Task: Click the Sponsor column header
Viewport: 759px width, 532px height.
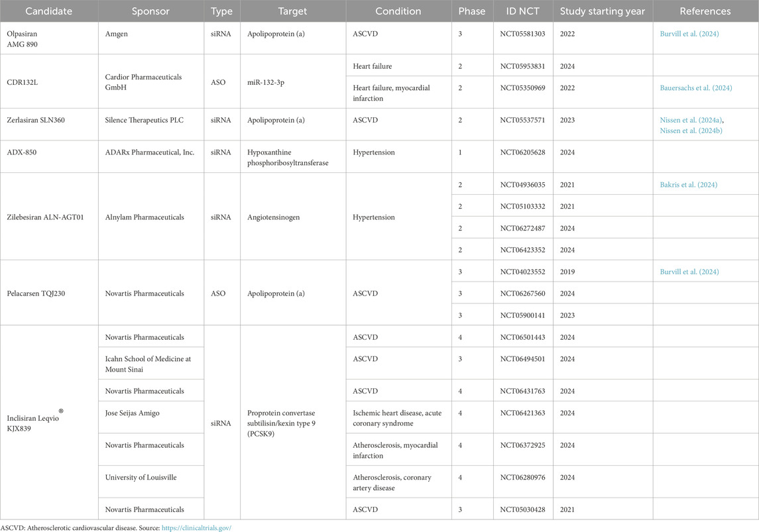Action: [x=150, y=11]
